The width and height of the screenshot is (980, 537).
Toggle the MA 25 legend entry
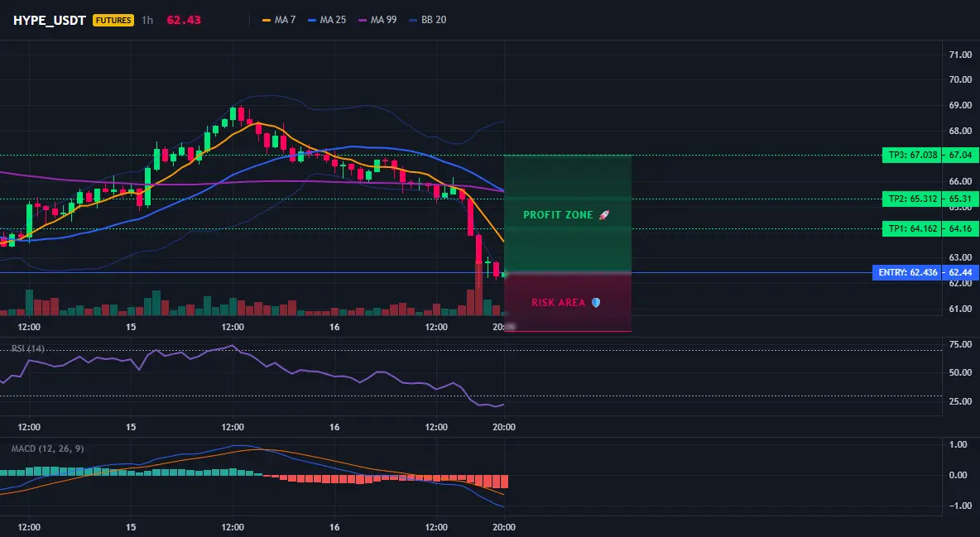[x=327, y=20]
